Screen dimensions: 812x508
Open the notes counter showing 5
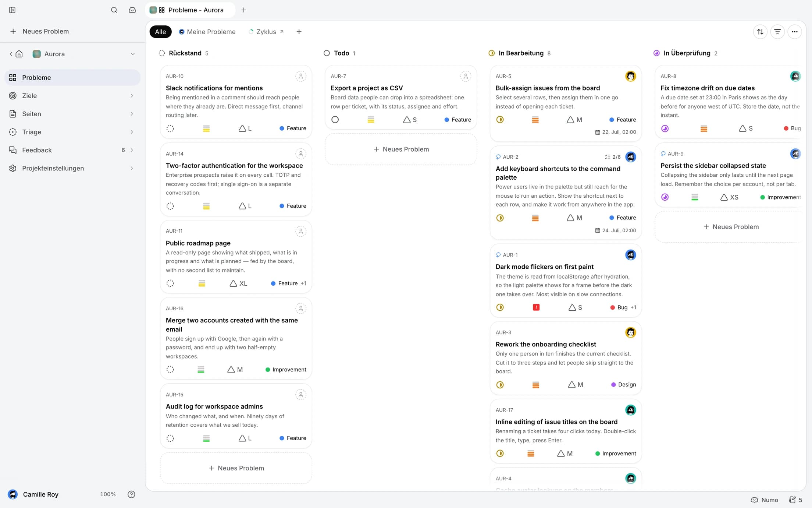pyautogui.click(x=796, y=500)
